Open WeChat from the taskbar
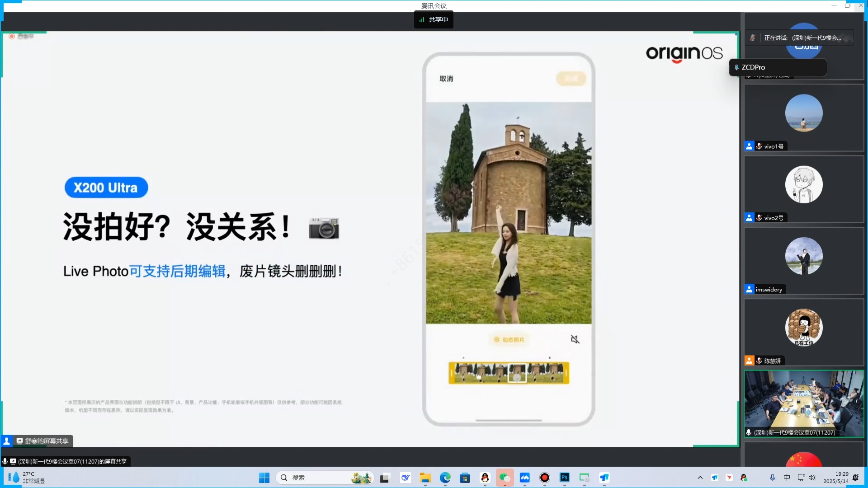Viewport: 868px width, 488px height. pos(505,478)
